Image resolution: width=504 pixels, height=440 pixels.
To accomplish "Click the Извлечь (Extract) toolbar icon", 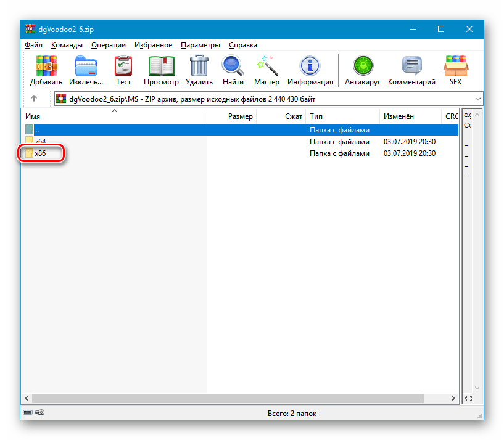I will pos(86,70).
